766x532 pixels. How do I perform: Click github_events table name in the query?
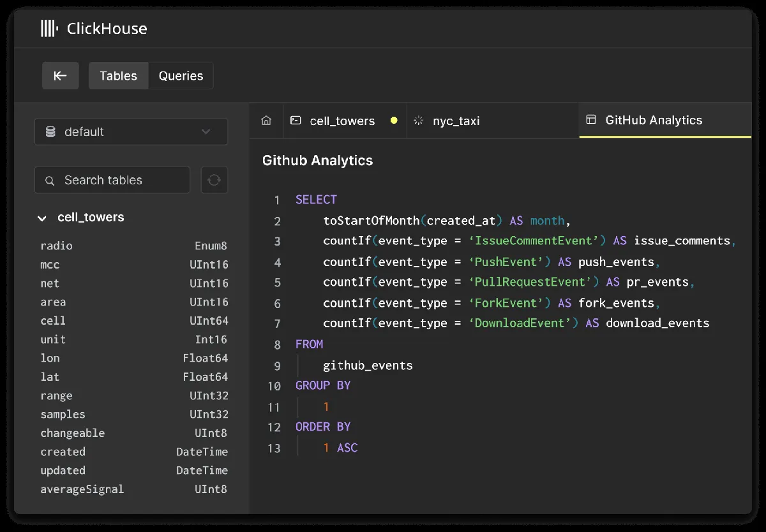(368, 366)
